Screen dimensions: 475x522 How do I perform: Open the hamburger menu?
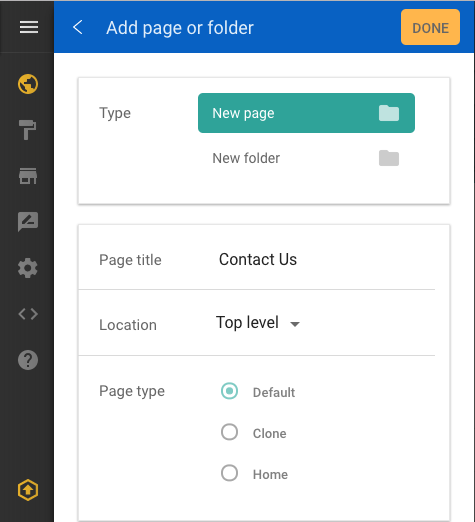pos(29,27)
